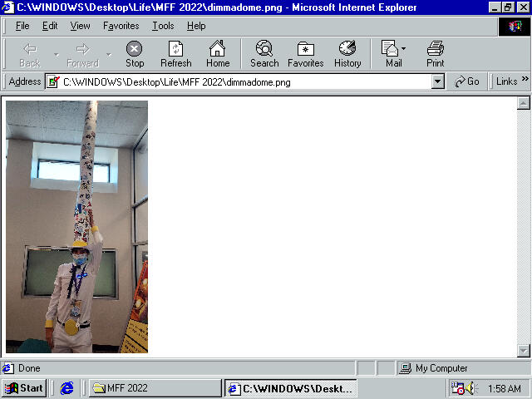532x399 pixels.
Task: Open the Favorites pane icon
Action: (306, 54)
